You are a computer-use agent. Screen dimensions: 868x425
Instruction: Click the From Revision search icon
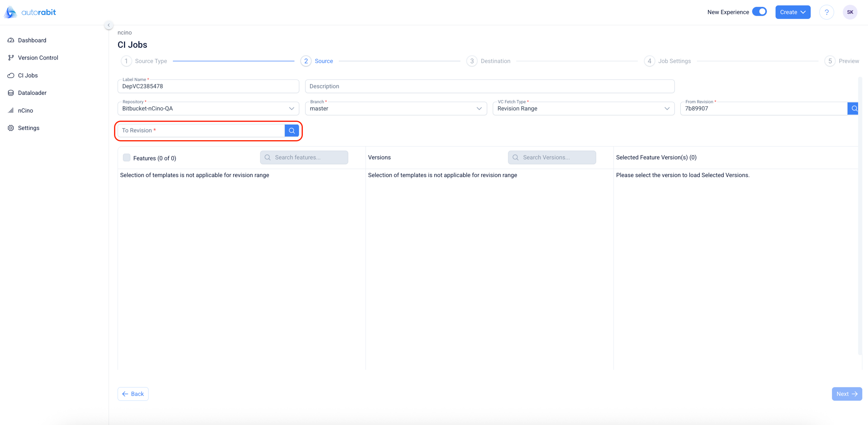pyautogui.click(x=854, y=109)
